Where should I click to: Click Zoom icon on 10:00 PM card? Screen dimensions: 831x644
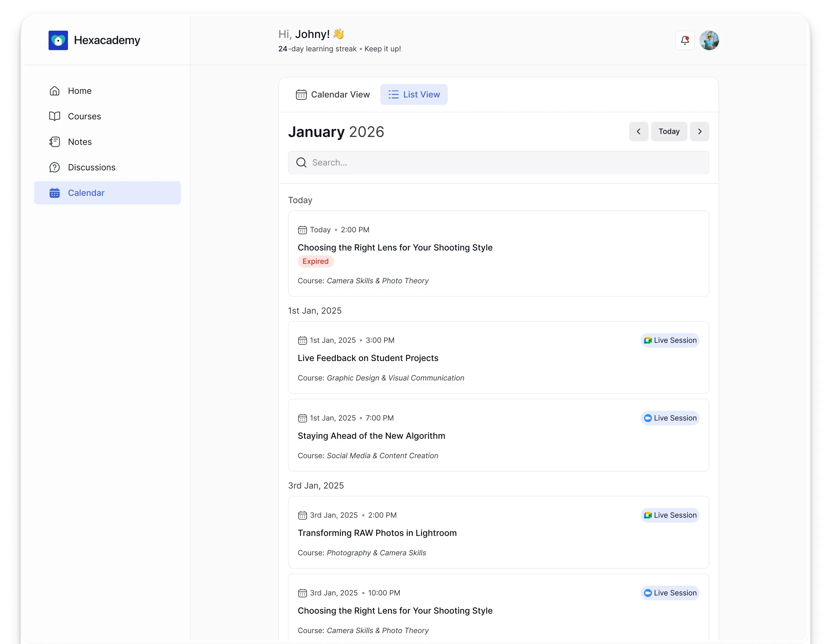coord(648,593)
